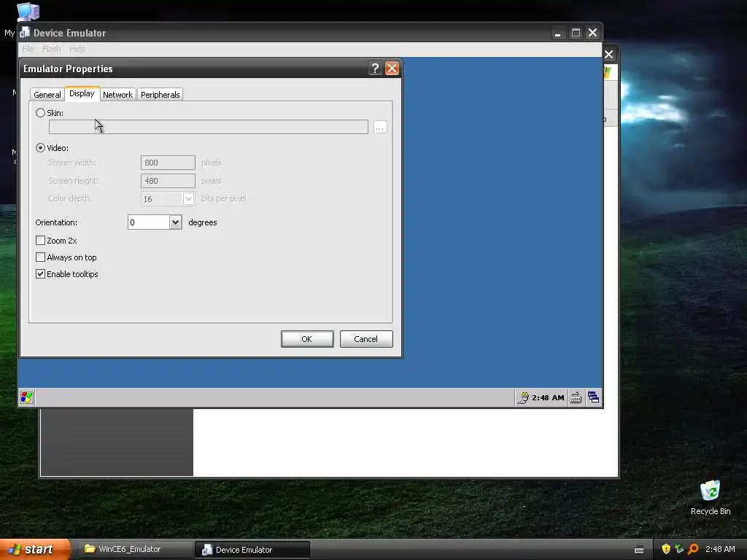Click the orange magnifier tray icon
Viewport: 747px width, 560px height.
pos(693,549)
